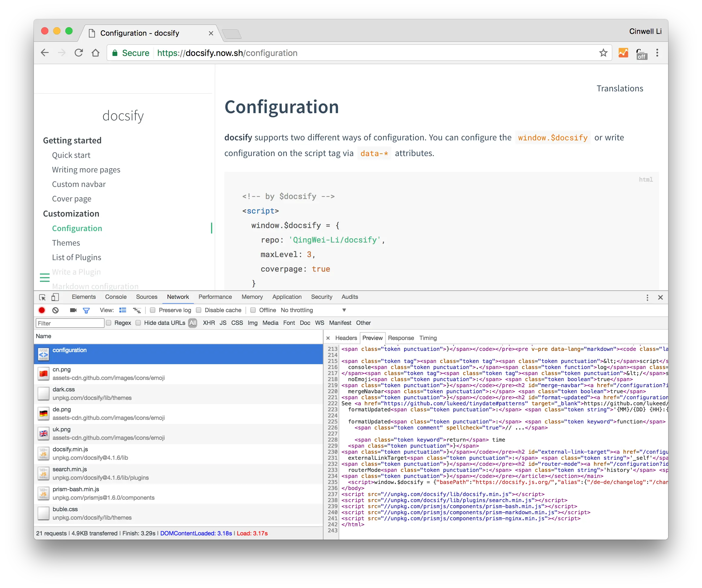Bookmark the page with the star icon
The image size is (702, 588).
coord(603,53)
